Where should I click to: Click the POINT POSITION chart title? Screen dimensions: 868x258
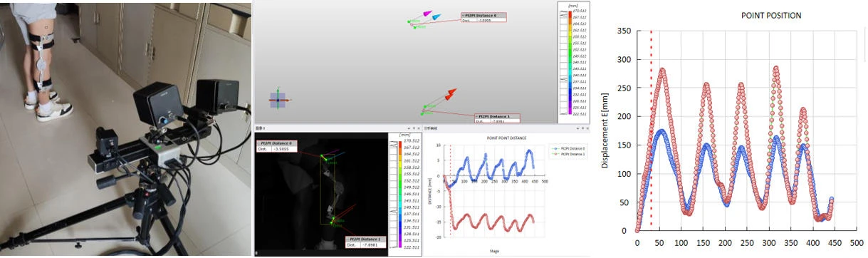771,15
